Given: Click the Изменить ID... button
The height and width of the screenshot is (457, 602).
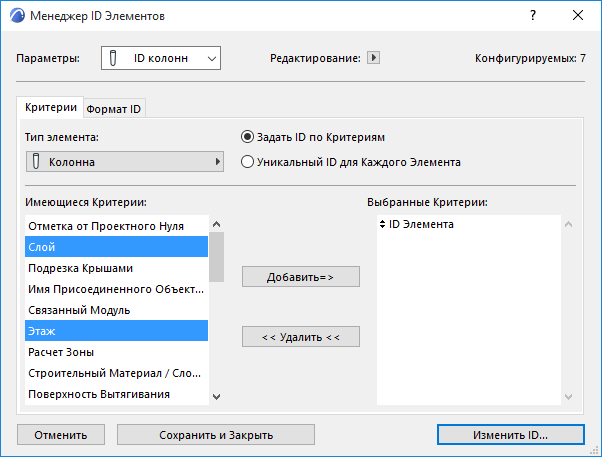Looking at the screenshot, I should click(x=510, y=435).
